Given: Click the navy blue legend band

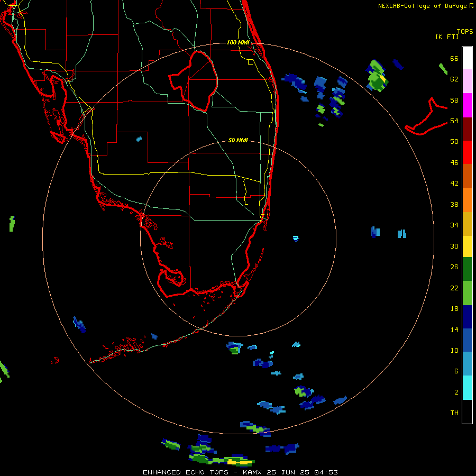Looking at the screenshot, I should point(467,317).
